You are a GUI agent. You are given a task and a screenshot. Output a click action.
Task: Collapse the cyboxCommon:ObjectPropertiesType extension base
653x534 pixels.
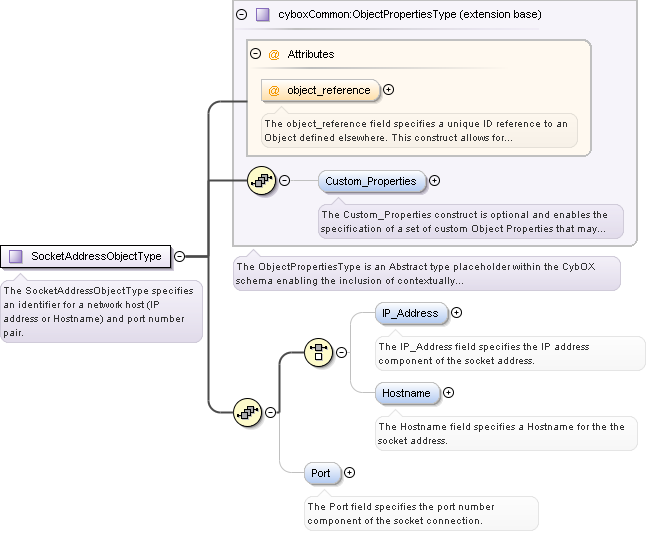[241, 15]
